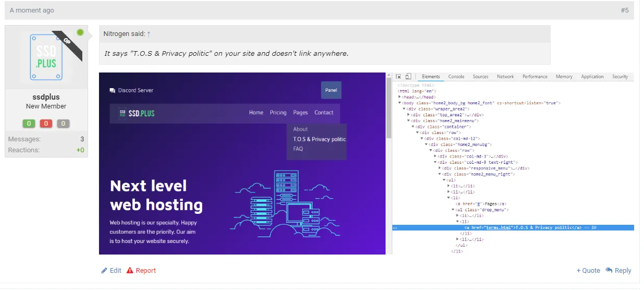The height and width of the screenshot is (290, 644).
Task: Switch to the Security tab
Action: click(620, 76)
